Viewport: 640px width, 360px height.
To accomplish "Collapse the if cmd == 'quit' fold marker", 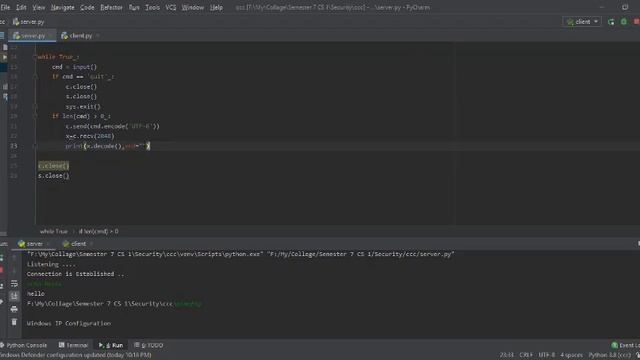I will [x=35, y=76].
